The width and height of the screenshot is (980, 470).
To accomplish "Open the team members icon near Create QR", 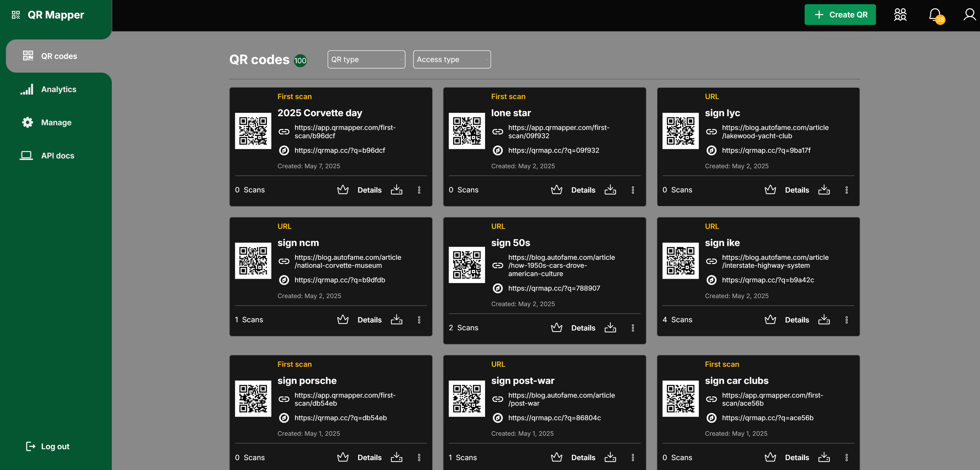I will pos(900,14).
